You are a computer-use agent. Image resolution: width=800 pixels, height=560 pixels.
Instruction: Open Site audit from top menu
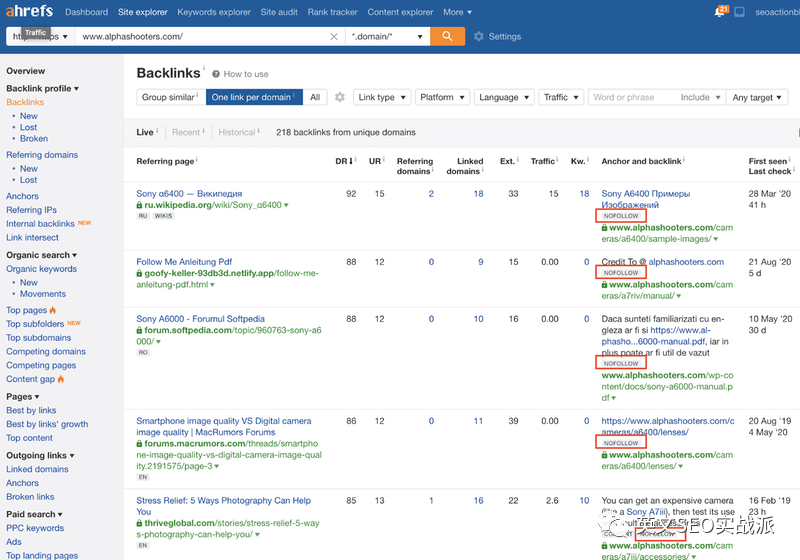click(x=279, y=12)
